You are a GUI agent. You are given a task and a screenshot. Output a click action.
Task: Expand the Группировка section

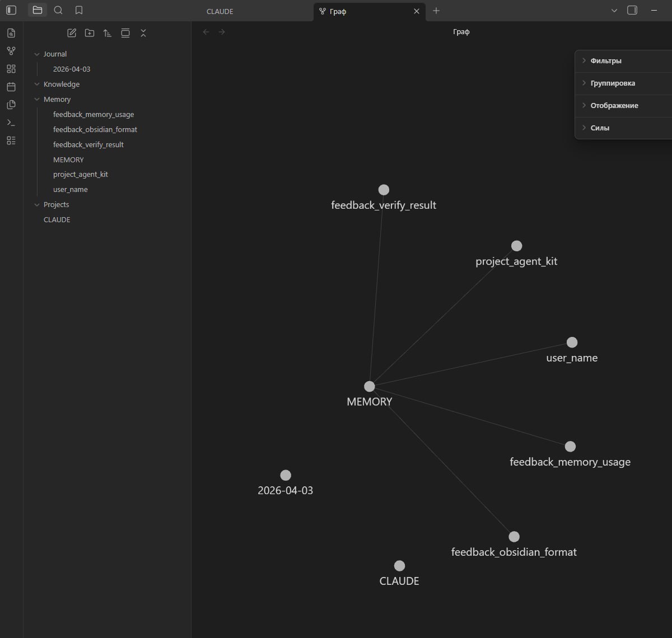612,83
